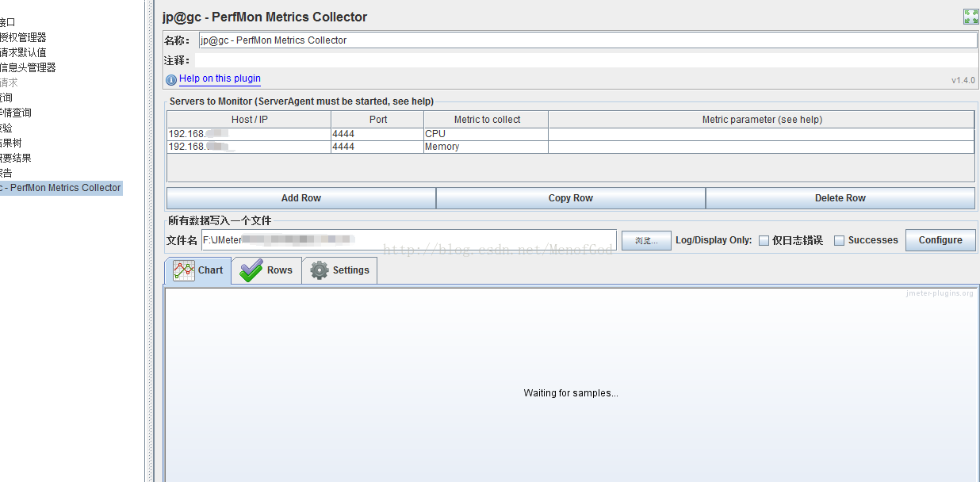The image size is (980, 482).
Task: Click the green expand/fullscreen icon at top right
Action: [x=970, y=17]
